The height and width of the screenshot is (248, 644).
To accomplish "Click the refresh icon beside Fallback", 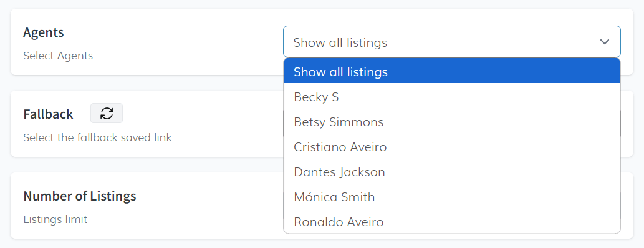I will click(x=107, y=113).
